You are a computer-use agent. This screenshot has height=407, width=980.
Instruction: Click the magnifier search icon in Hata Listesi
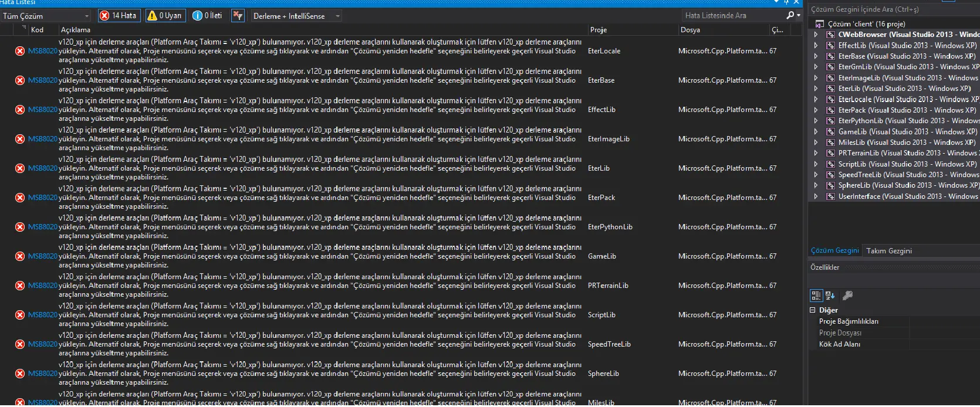point(790,16)
